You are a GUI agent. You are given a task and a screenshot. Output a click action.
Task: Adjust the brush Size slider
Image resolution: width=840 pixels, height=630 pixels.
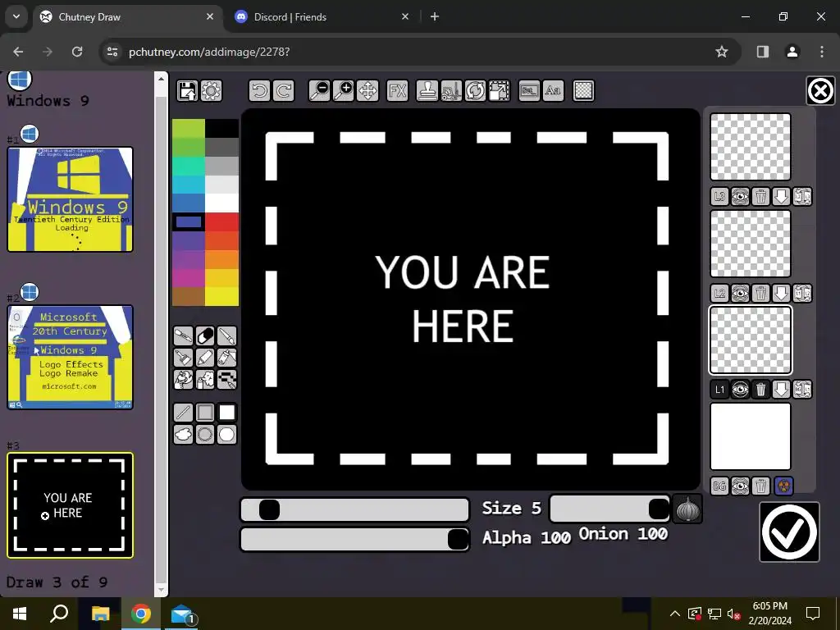pyautogui.click(x=354, y=509)
